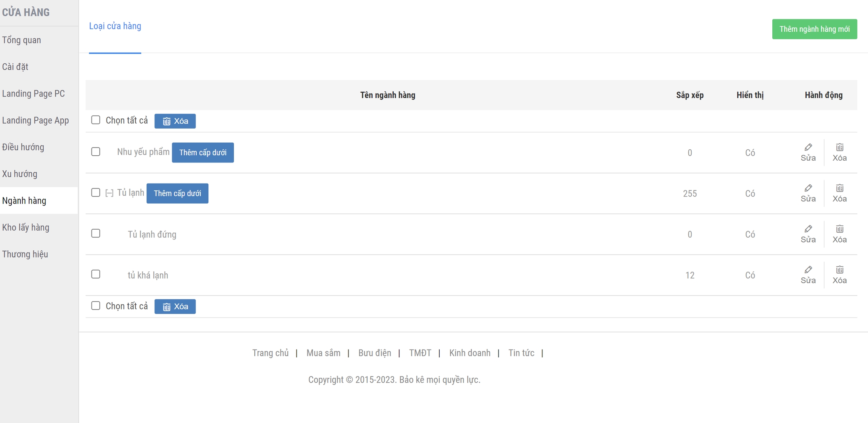Open Tin tức footer link

[521, 353]
